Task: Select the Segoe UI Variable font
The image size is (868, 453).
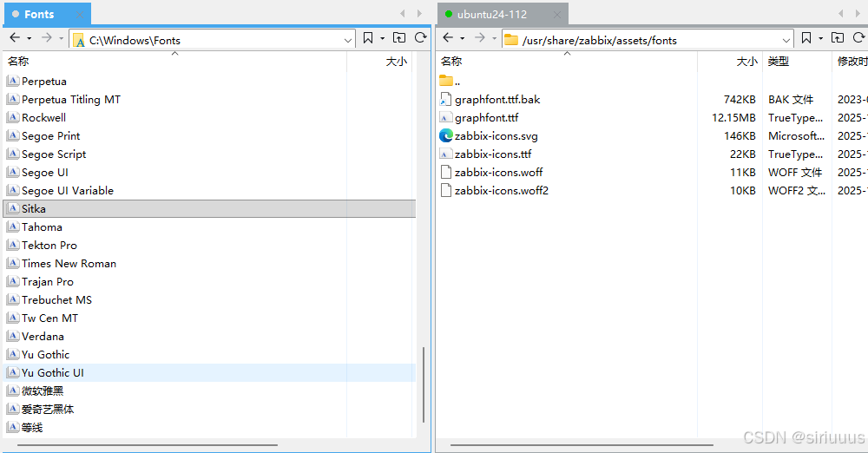Action: (67, 191)
